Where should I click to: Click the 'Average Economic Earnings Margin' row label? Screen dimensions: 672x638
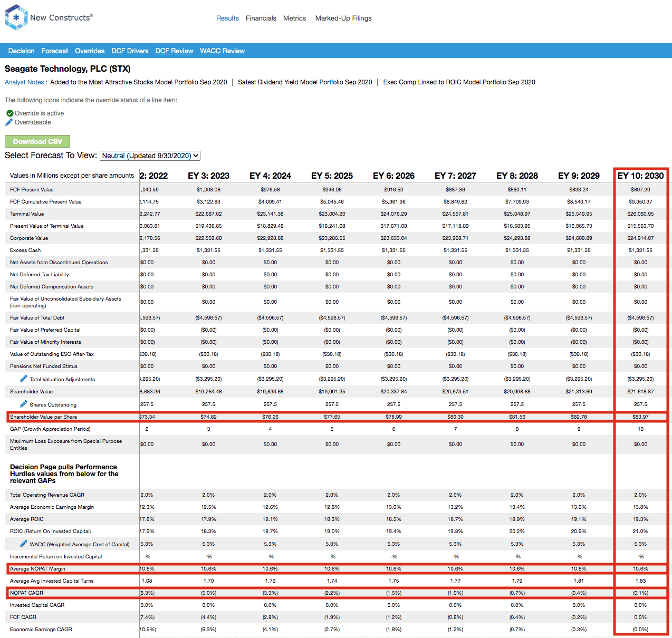52,507
